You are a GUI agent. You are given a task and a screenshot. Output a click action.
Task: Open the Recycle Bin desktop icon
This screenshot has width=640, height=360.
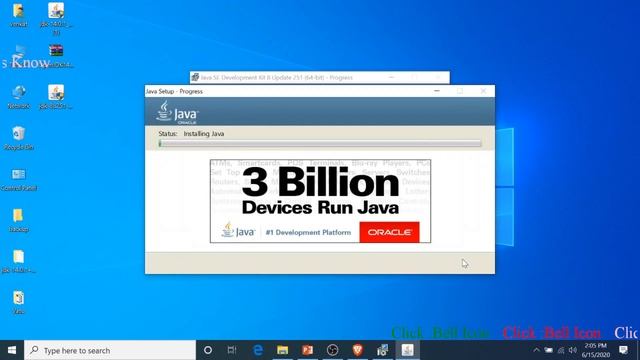click(x=18, y=138)
